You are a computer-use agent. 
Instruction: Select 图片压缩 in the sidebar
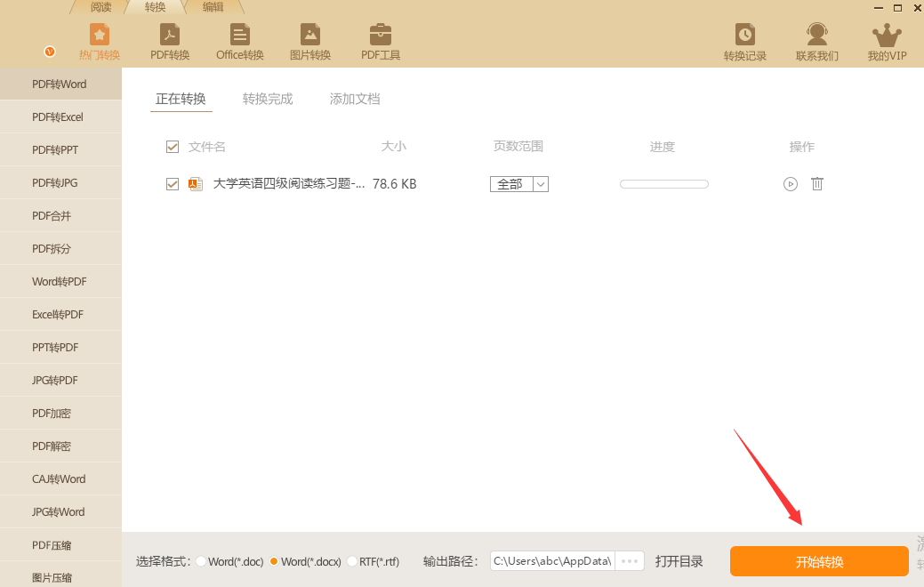60,575
